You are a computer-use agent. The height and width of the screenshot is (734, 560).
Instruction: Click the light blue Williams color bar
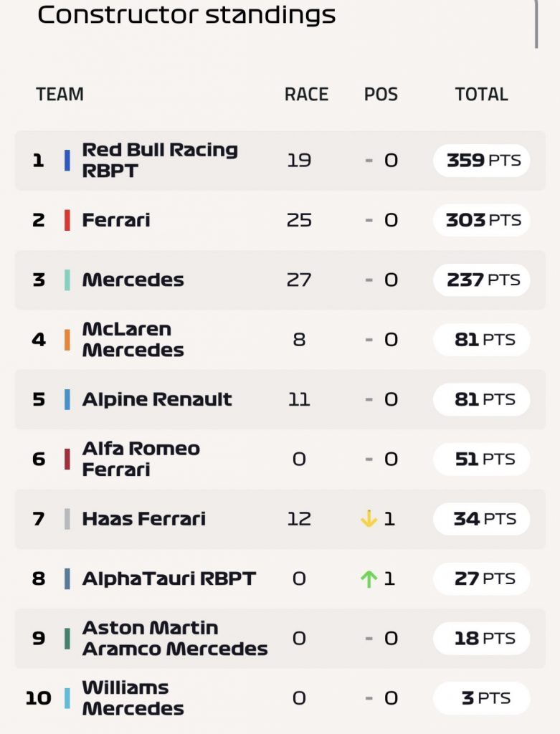(67, 698)
